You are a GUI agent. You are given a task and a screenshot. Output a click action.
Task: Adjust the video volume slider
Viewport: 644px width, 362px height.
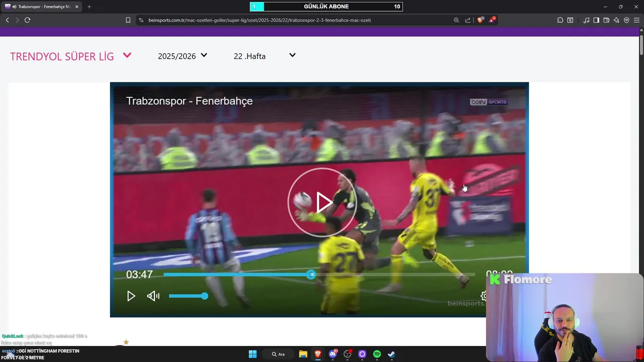click(189, 296)
